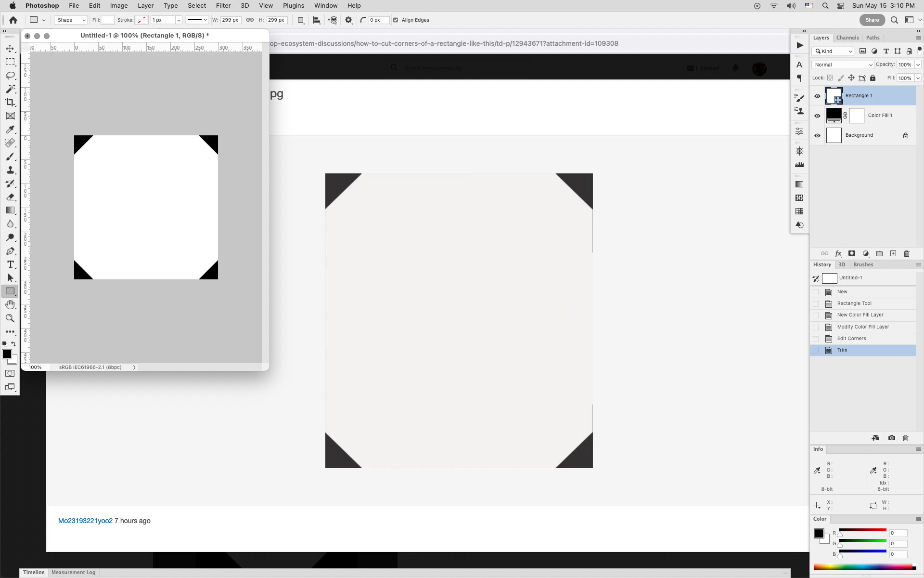
Task: Open the Filter menu
Action: pos(223,6)
